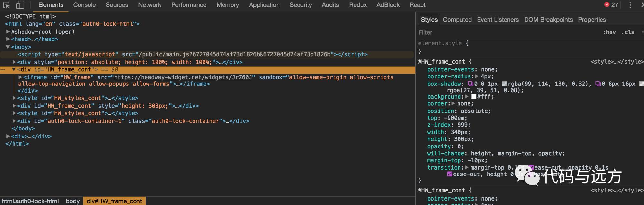Screen dimensions: 644x205
Task: Select body in the breadcrumb bar
Action: 72,201
